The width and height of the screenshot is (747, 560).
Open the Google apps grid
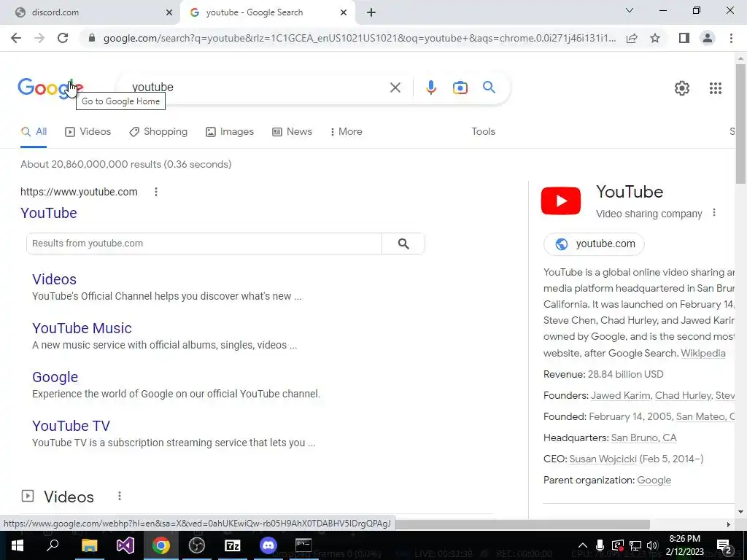[715, 88]
